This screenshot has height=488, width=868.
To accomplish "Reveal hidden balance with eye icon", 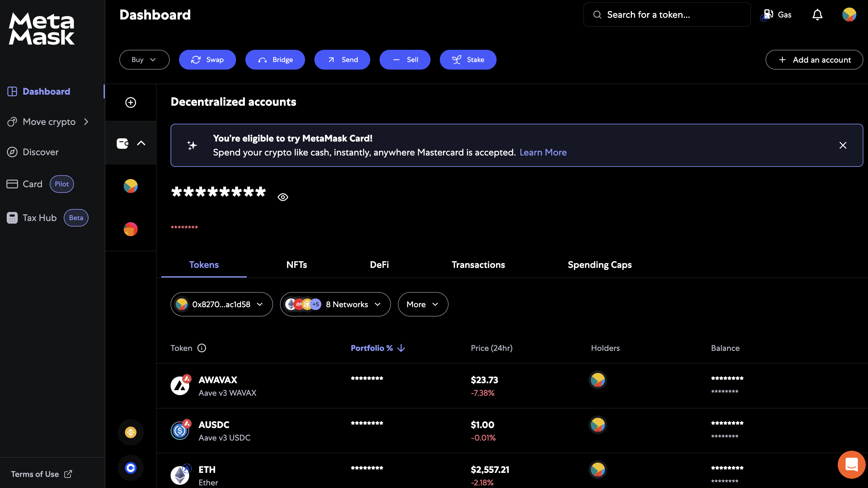I will (283, 197).
